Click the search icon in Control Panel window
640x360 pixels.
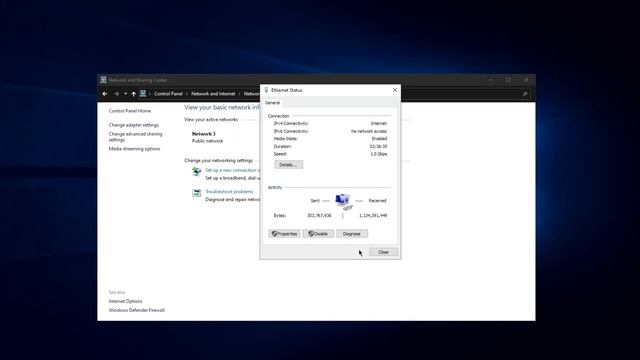pos(525,94)
